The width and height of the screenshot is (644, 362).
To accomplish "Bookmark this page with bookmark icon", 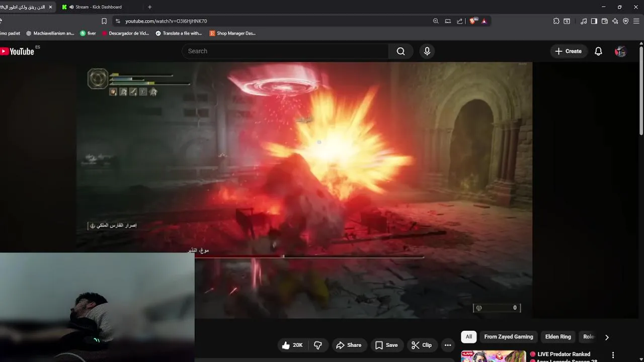I will [x=104, y=21].
